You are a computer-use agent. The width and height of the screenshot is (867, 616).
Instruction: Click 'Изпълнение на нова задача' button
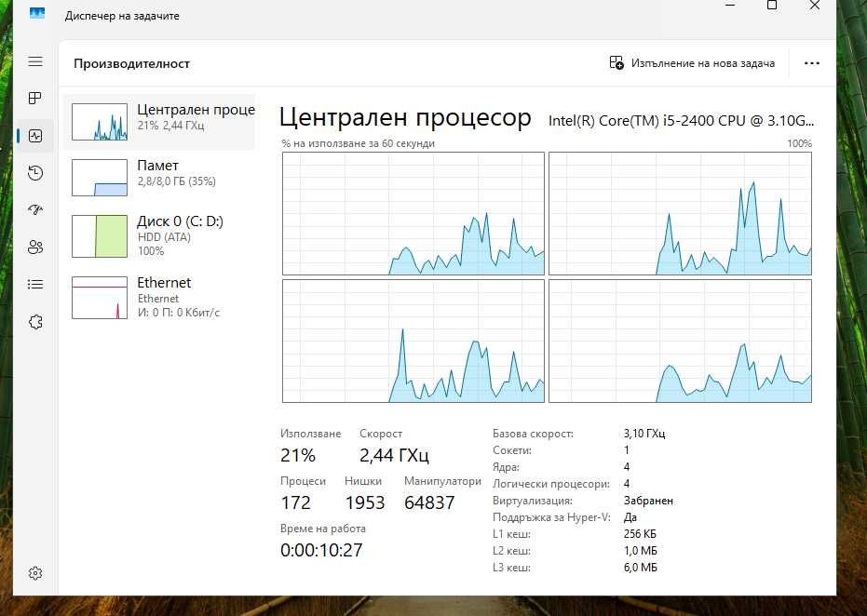click(692, 63)
